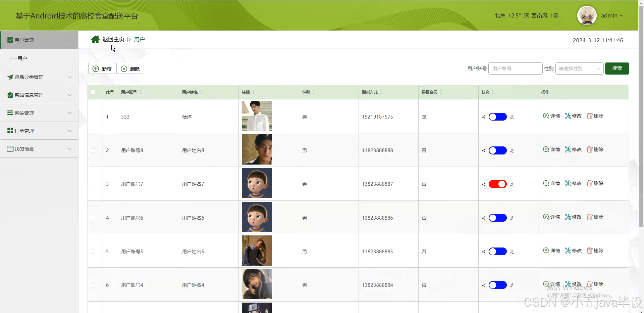Open the 系统管理 menu
Viewport: 644px width, 313px height.
pyautogui.click(x=39, y=113)
